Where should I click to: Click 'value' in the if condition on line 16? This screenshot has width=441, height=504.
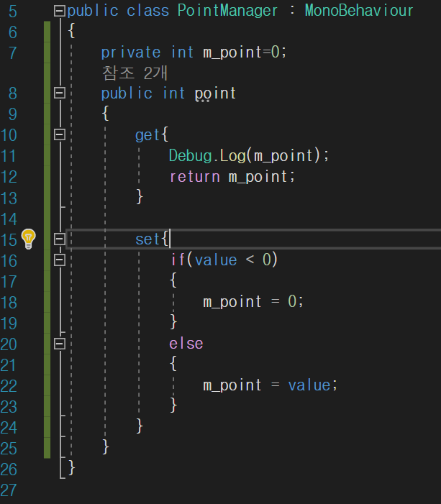[x=216, y=260]
